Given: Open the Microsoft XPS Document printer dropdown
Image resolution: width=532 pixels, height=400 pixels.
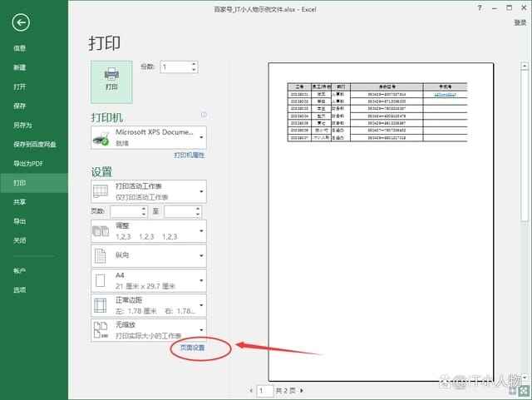Looking at the screenshot, I should coord(149,137).
